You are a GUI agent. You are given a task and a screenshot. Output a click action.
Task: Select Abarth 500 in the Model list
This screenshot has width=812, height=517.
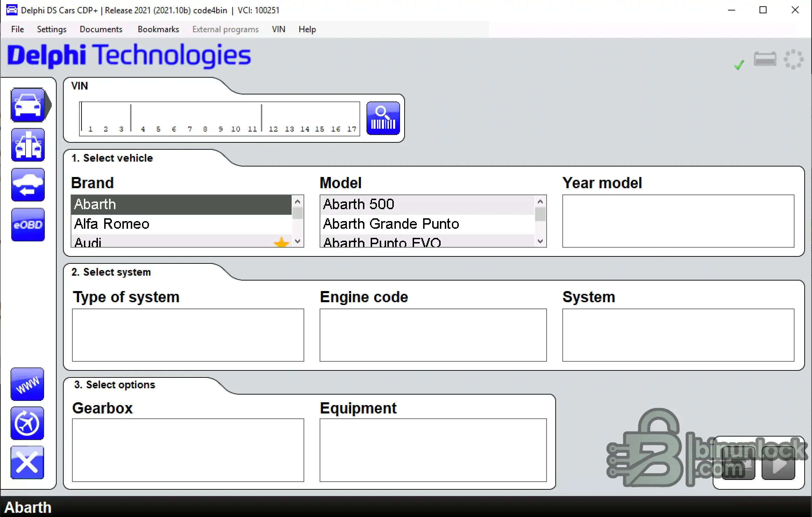(x=427, y=205)
